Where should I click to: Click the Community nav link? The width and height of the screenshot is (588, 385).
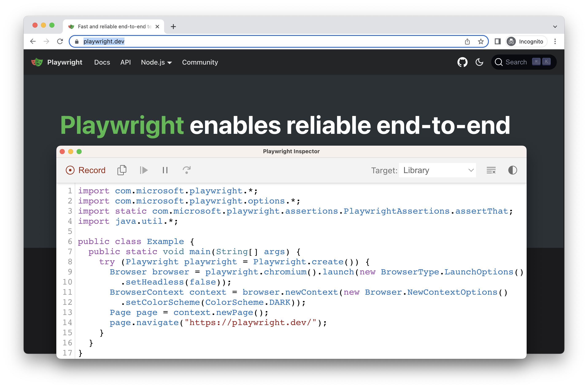click(x=200, y=62)
